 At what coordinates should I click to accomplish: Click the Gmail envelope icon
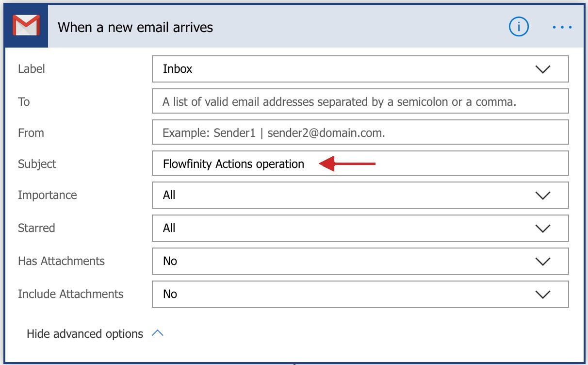pos(26,26)
